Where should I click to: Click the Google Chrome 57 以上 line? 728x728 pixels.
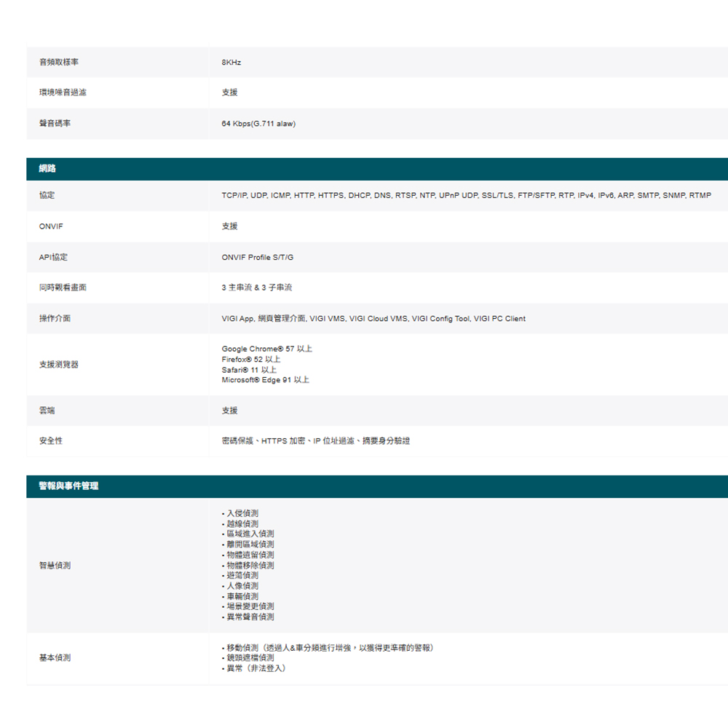pos(266,349)
